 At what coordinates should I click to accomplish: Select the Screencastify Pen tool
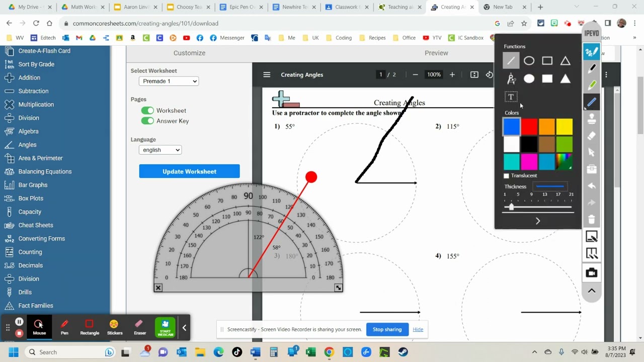coord(64,327)
